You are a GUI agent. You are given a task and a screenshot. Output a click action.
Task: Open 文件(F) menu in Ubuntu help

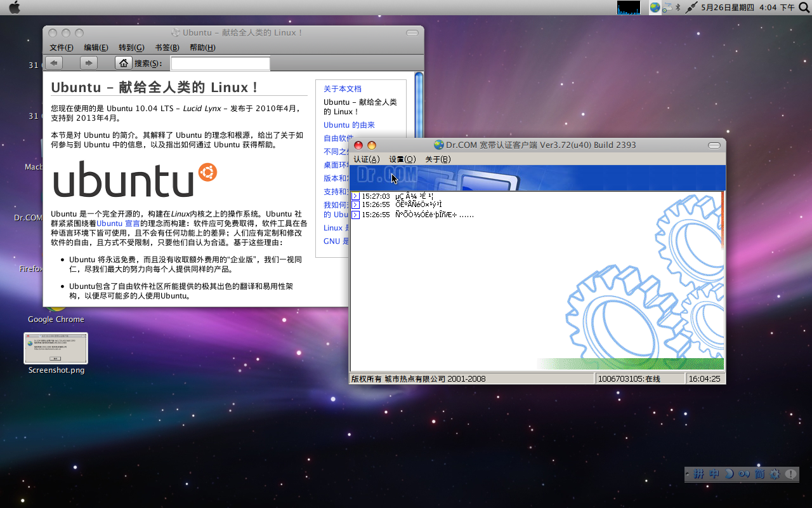pos(62,48)
